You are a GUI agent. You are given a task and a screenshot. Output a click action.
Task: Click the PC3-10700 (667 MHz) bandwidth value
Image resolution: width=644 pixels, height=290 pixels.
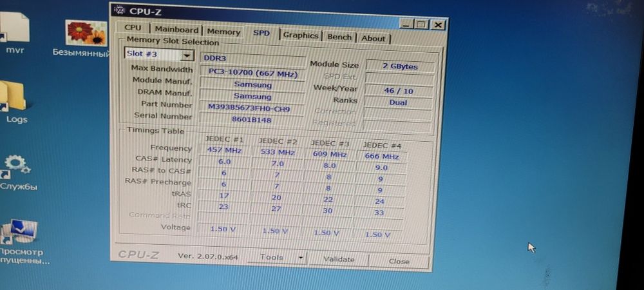coord(252,73)
